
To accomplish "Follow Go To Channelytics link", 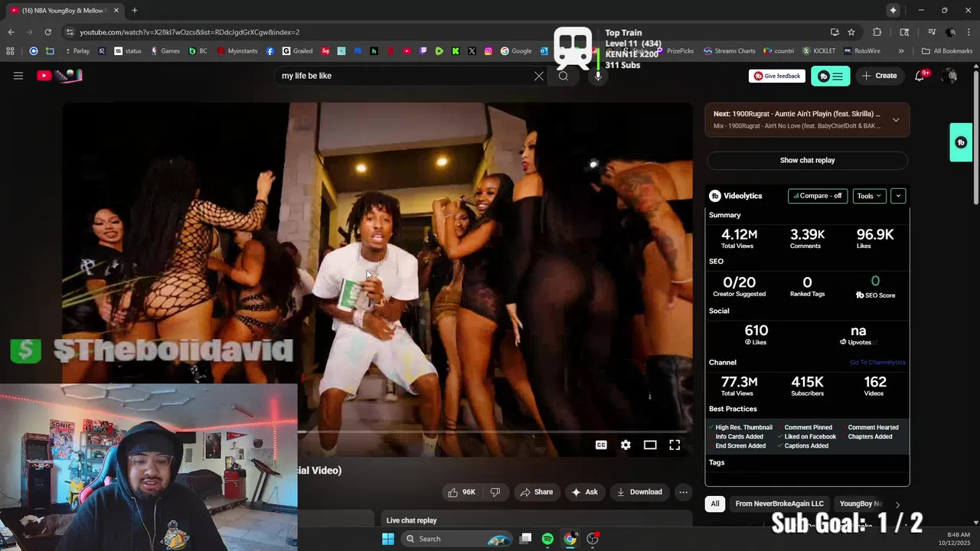I will click(x=877, y=362).
